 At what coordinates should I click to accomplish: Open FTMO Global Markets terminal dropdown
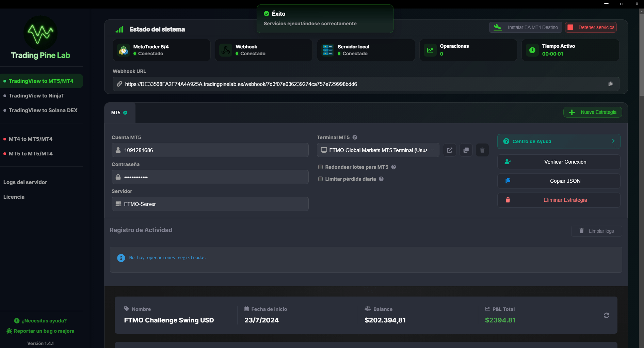[378, 150]
